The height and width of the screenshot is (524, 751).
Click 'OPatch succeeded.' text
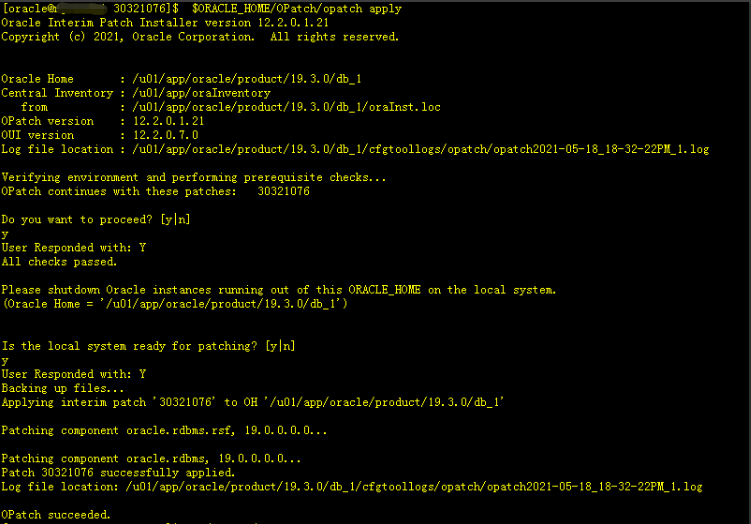56,515
